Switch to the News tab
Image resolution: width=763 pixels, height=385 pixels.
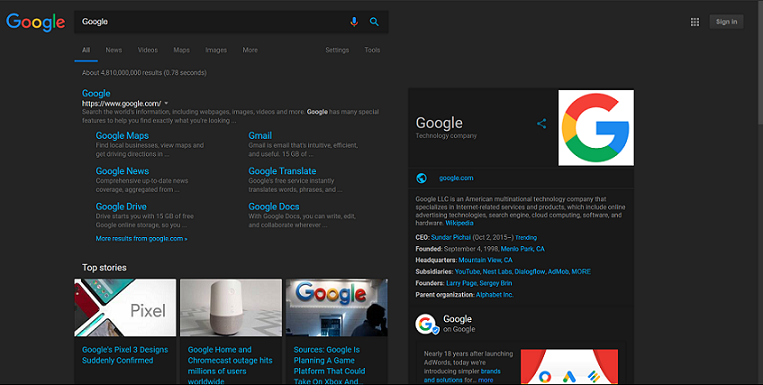pyautogui.click(x=114, y=50)
